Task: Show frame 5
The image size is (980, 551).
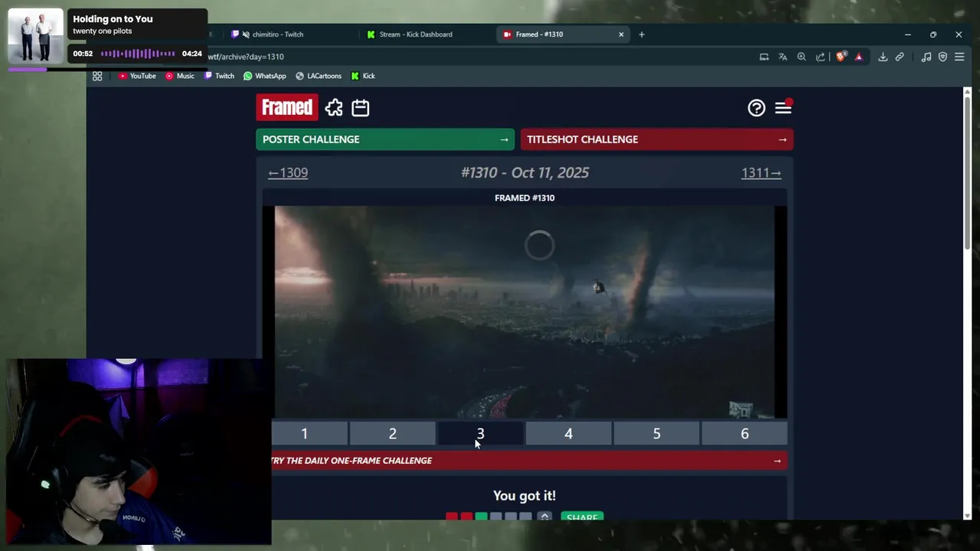Action: 656,434
